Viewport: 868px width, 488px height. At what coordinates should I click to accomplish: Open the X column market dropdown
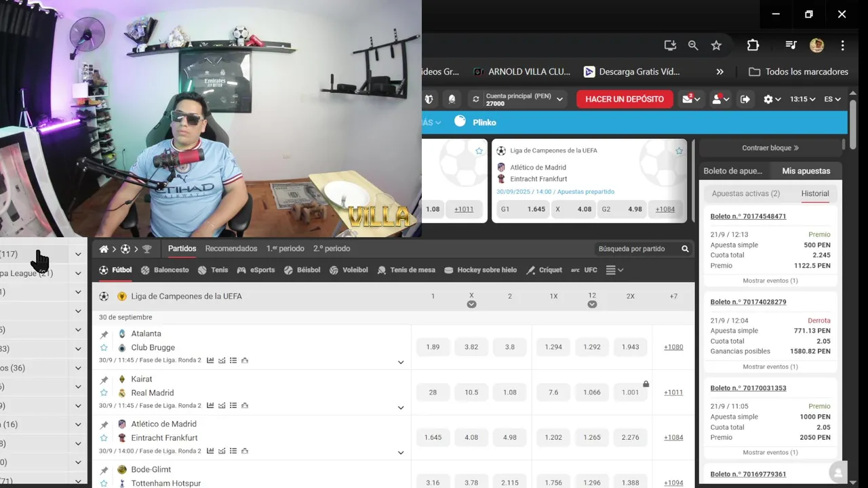click(x=471, y=304)
